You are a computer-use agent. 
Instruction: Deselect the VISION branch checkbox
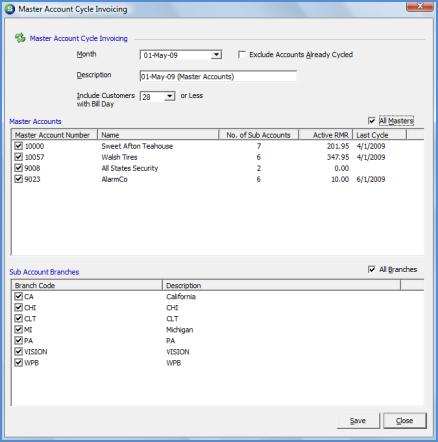pos(19,352)
